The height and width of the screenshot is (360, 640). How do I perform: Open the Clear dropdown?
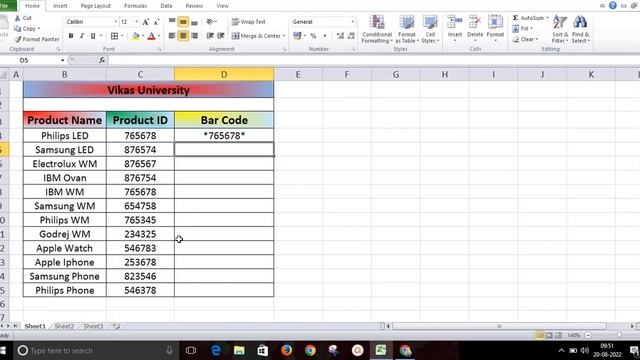point(525,39)
